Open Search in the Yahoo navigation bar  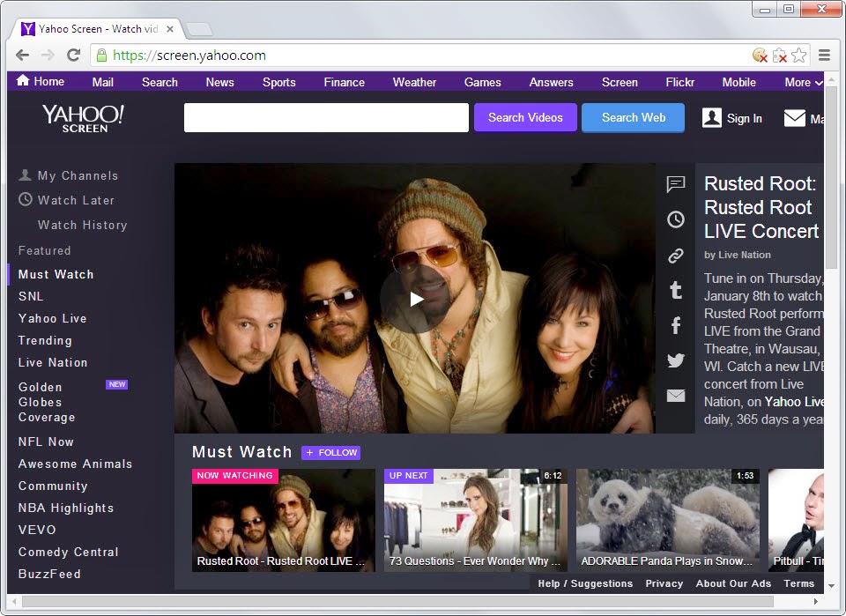click(160, 83)
